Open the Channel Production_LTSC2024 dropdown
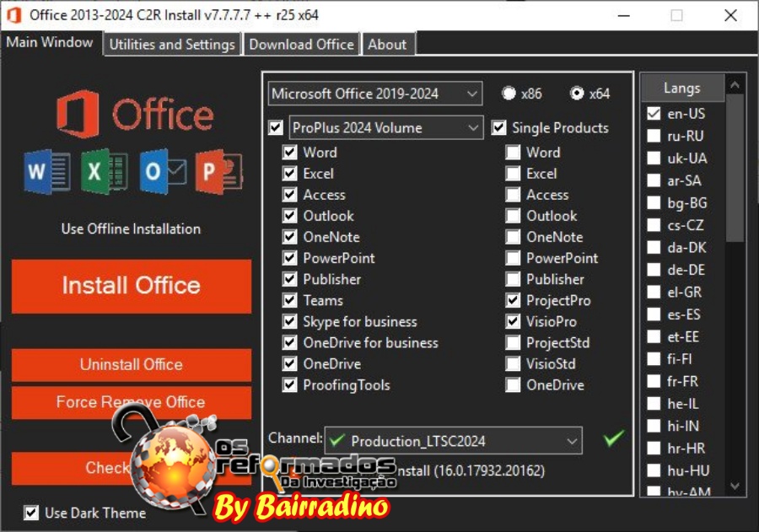This screenshot has height=532, width=759. (x=454, y=441)
